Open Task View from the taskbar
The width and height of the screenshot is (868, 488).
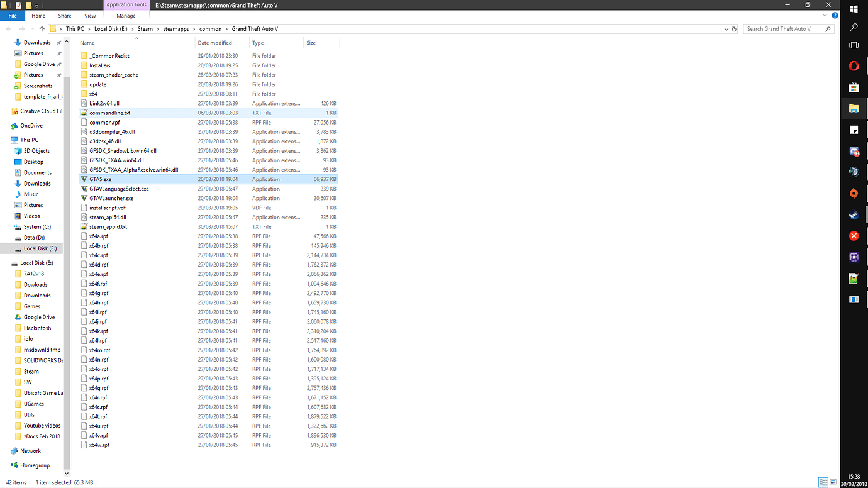click(854, 45)
